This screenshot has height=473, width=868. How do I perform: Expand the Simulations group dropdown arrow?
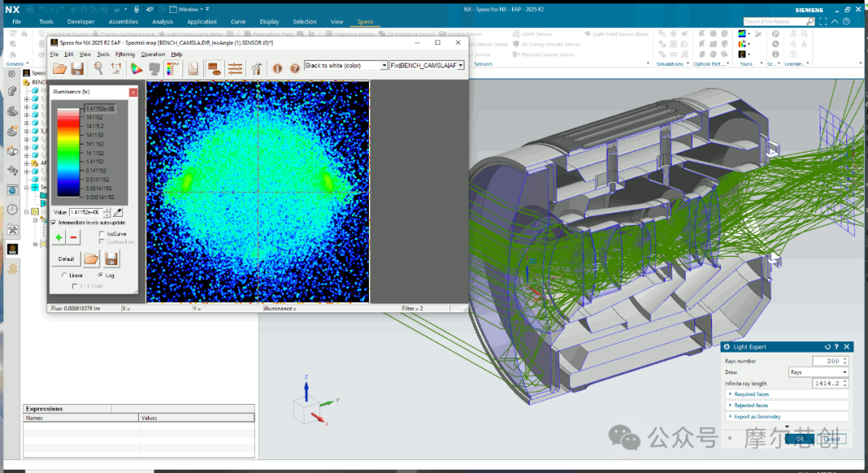[x=688, y=63]
